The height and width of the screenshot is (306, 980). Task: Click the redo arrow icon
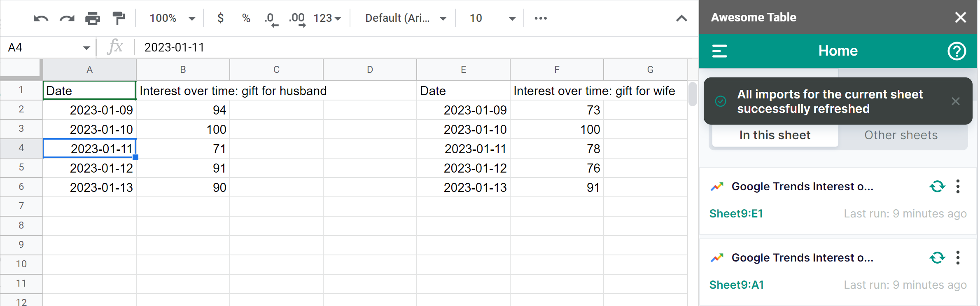click(x=67, y=19)
